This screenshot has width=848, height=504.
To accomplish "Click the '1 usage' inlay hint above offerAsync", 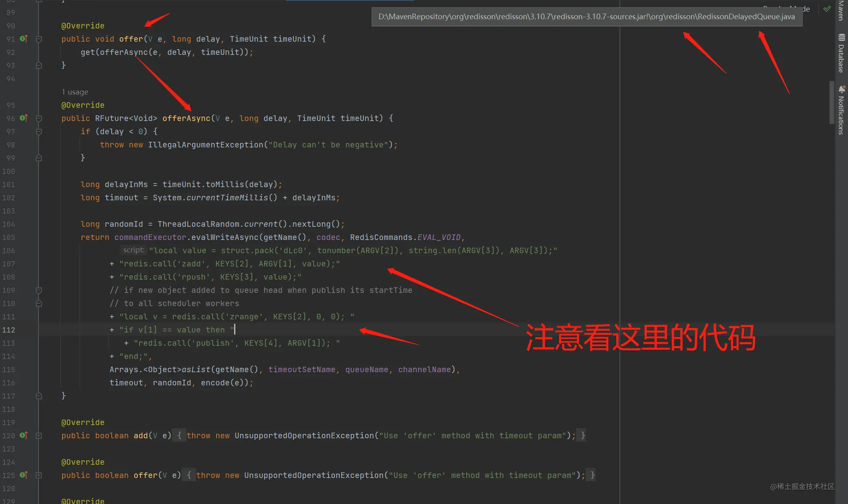I will [x=75, y=92].
